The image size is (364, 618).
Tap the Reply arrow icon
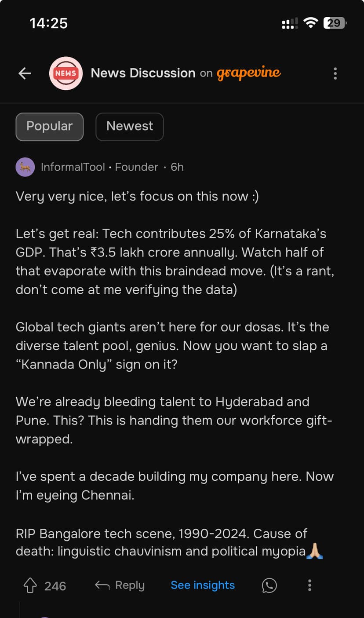click(x=102, y=585)
